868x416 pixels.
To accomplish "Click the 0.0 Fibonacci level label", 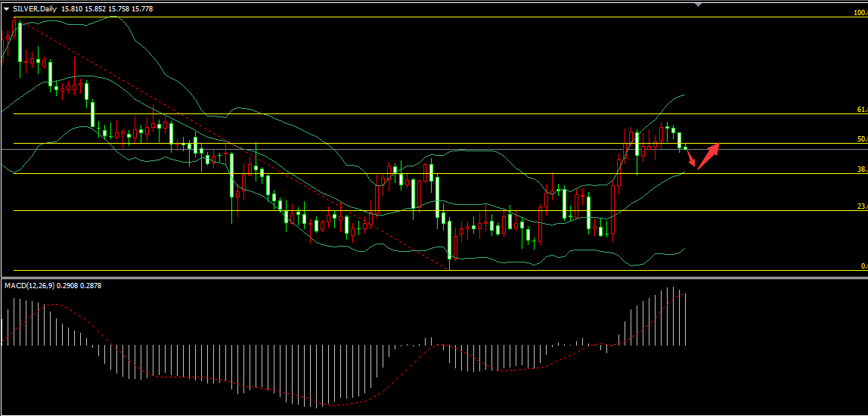I will click(863, 266).
